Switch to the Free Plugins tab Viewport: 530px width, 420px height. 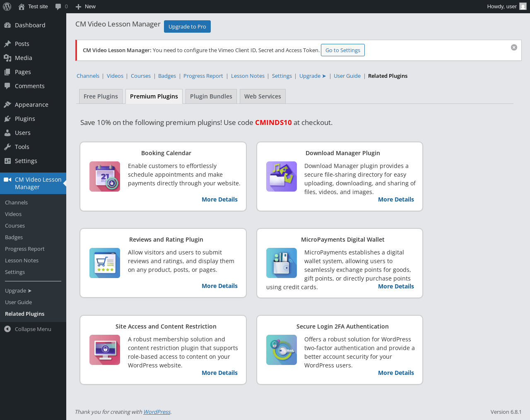[101, 96]
